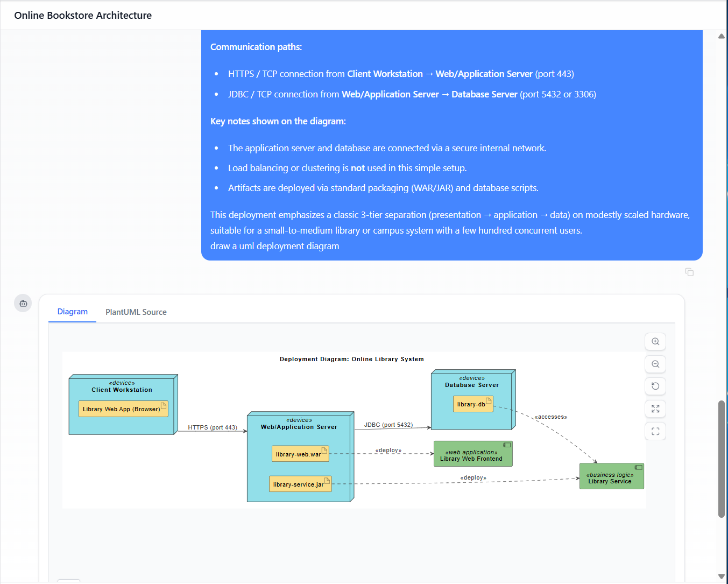Open fullscreen using the corner-brackets icon
The height and width of the screenshot is (584, 728).
point(655,431)
